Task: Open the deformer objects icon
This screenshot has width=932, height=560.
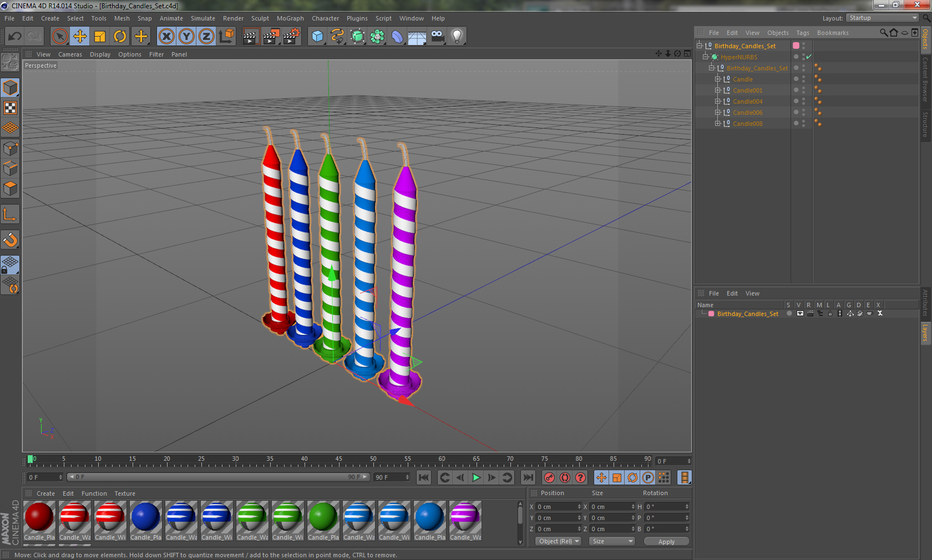Action: pyautogui.click(x=397, y=37)
